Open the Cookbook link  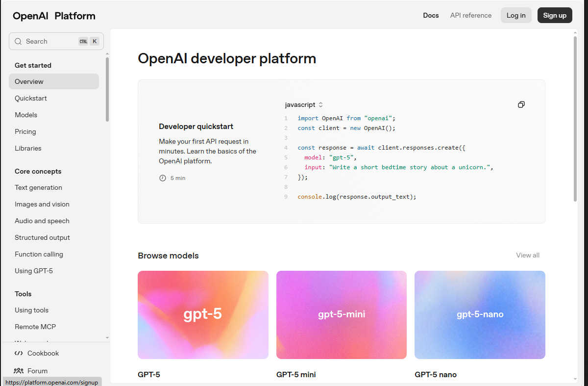[x=43, y=353]
